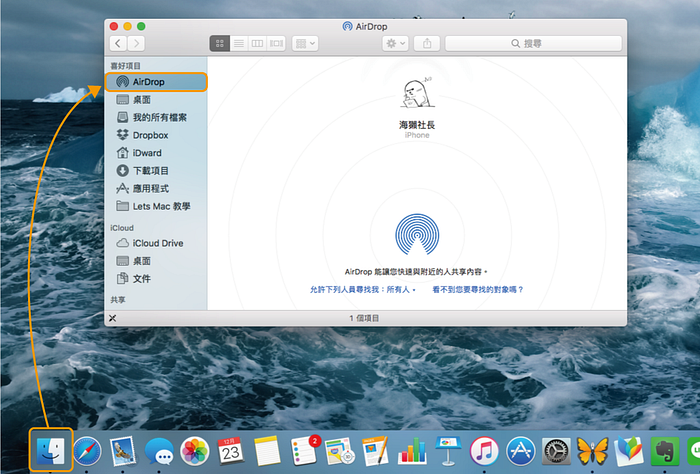Launch iTunes from the Dock

pyautogui.click(x=484, y=451)
